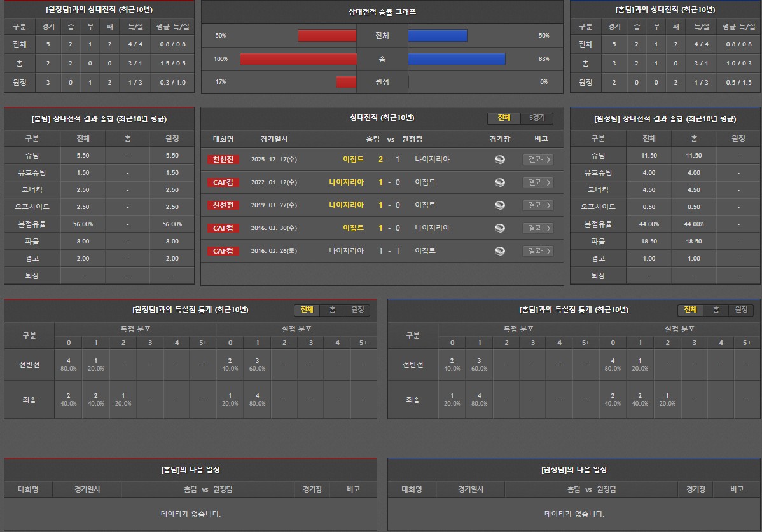
Task: Click the red 홈 100% win-rate bar
Action: pos(298,59)
